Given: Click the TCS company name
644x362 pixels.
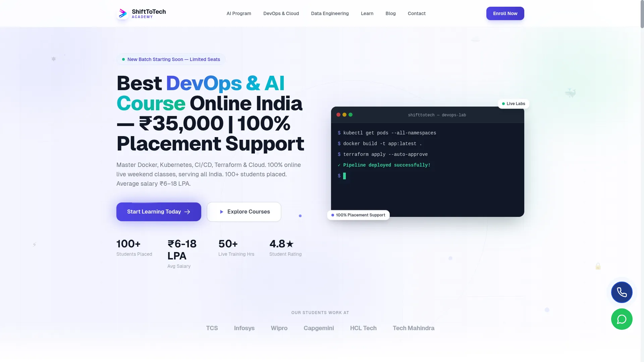Looking at the screenshot, I should click(x=212, y=328).
